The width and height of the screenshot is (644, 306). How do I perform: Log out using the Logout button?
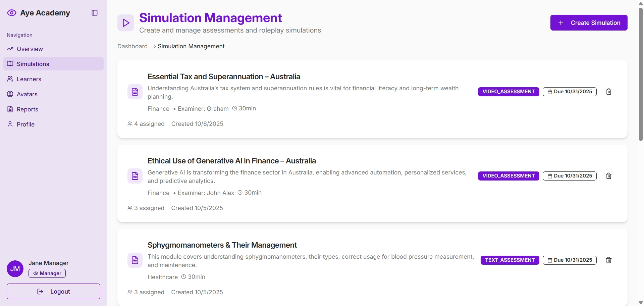[x=53, y=292]
